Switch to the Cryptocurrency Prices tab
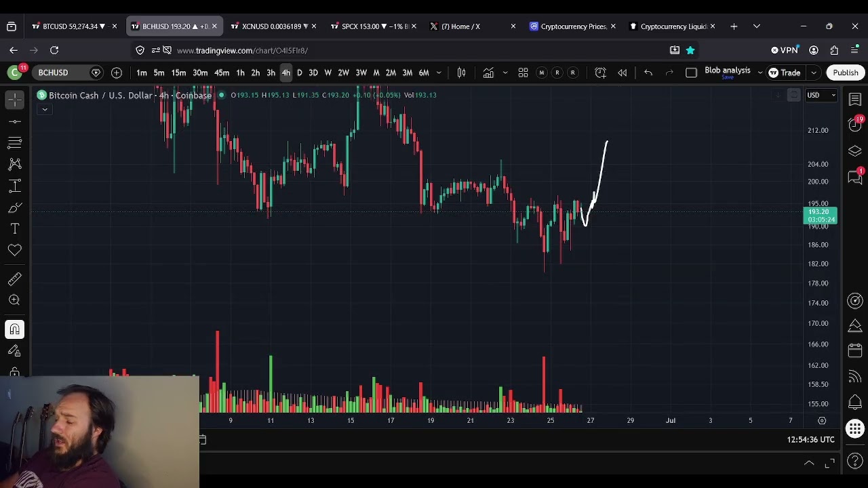Viewport: 868px width, 488px height. [x=572, y=26]
